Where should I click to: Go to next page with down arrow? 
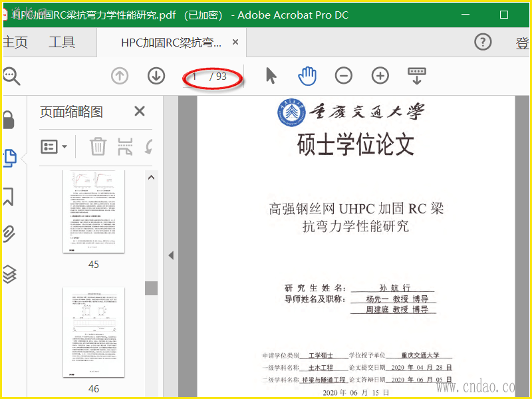(x=156, y=76)
